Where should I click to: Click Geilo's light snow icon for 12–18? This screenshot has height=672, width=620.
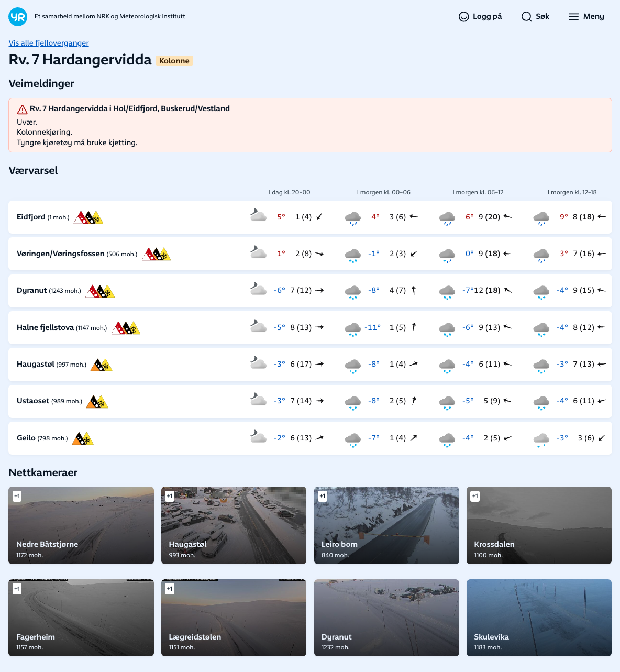click(541, 439)
